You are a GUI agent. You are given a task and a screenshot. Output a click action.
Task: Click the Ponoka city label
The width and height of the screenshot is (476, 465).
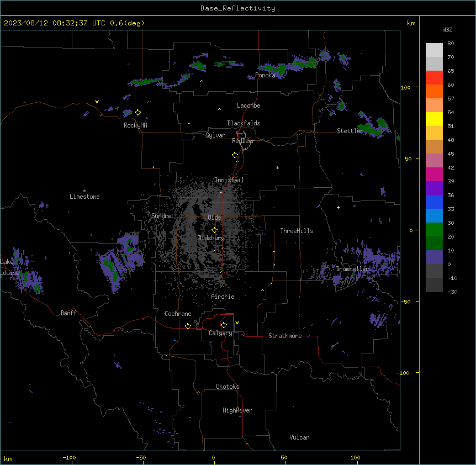point(265,75)
